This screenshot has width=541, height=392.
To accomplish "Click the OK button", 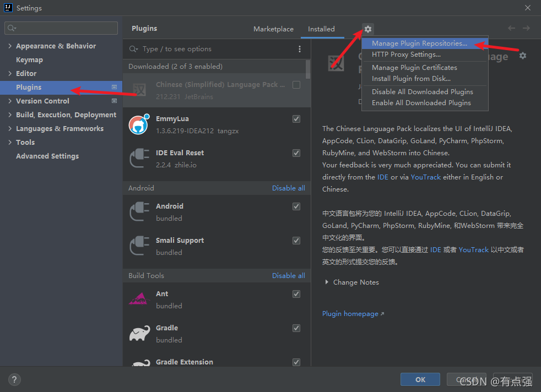I will coord(420,379).
